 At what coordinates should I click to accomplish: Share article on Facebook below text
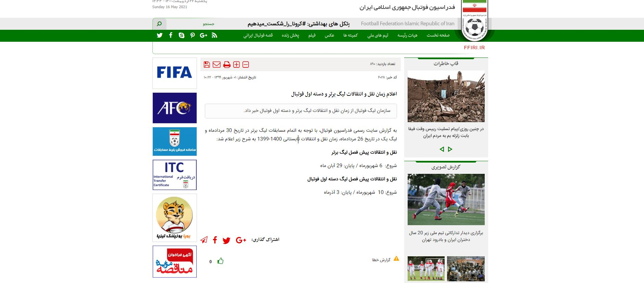[x=215, y=240]
